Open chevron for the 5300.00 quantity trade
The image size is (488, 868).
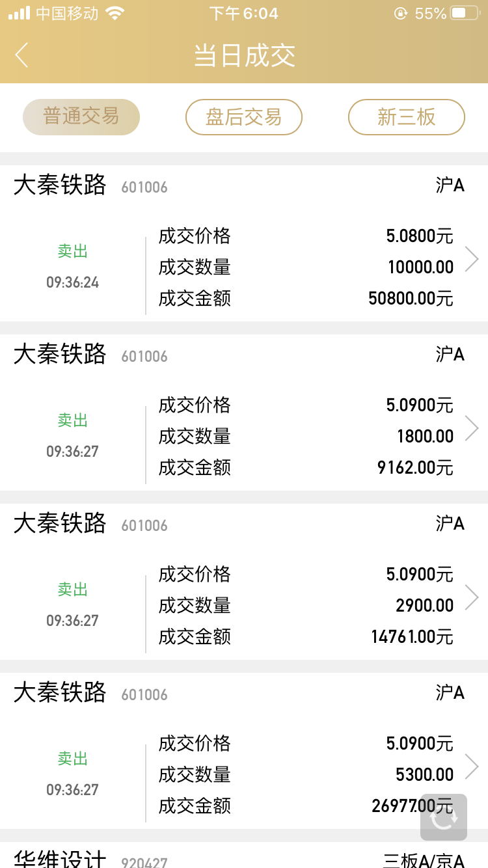point(472,766)
